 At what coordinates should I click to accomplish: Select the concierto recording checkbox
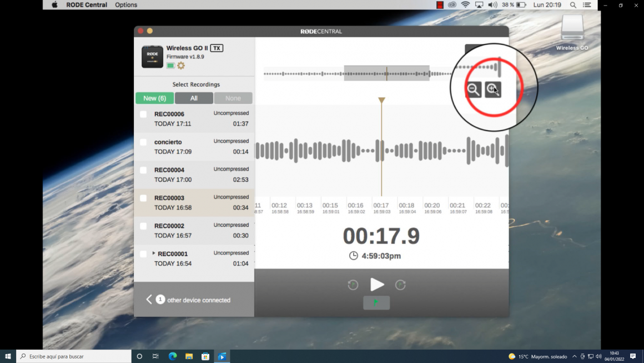[x=143, y=142]
